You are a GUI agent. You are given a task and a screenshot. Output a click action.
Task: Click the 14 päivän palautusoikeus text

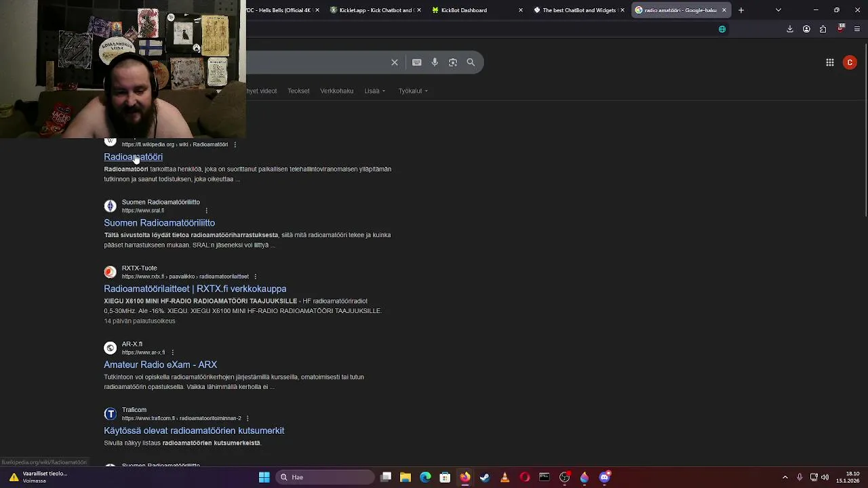click(x=140, y=321)
